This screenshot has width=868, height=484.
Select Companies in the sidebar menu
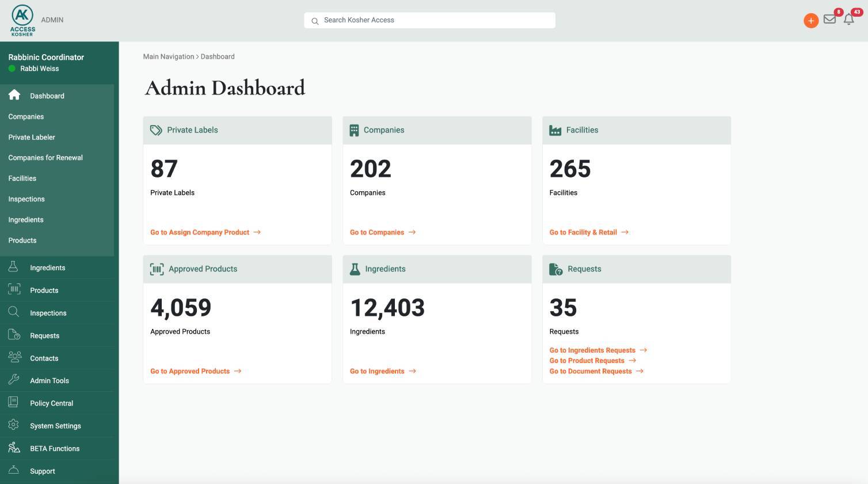(x=26, y=116)
